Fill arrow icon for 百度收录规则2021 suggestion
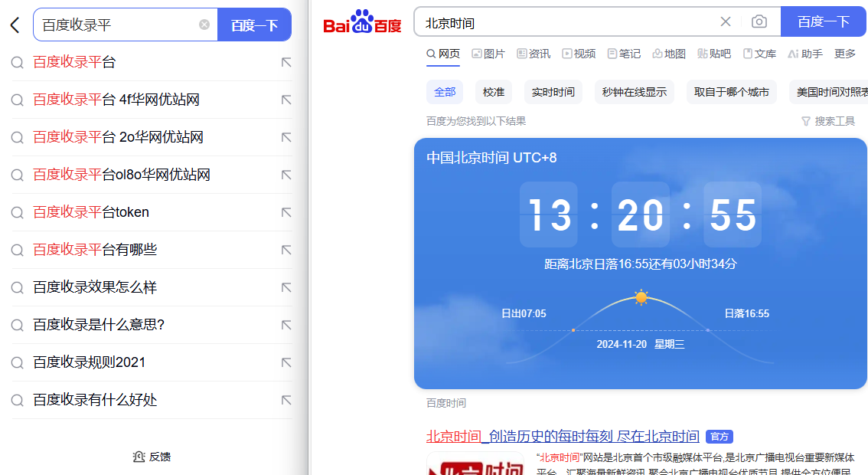Screen dimensions: 868x475 [286, 362]
